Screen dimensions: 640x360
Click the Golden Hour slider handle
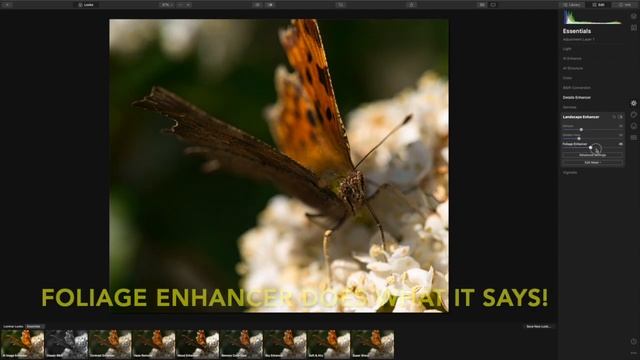(x=579, y=139)
